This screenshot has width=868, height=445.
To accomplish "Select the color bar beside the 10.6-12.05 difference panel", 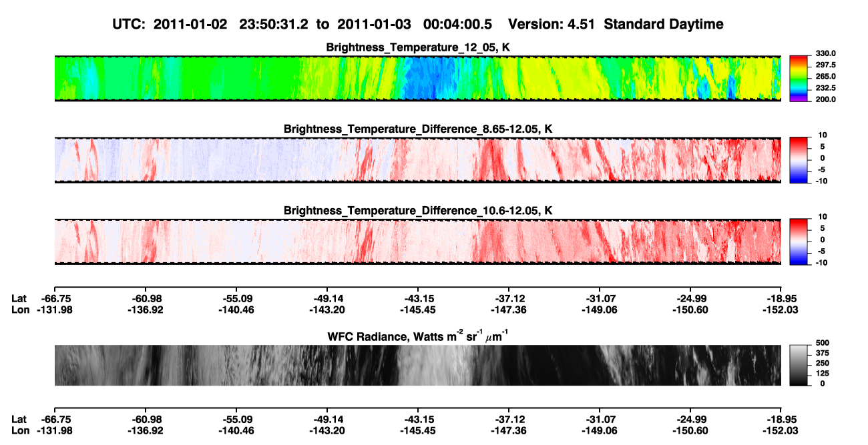I will pos(800,241).
